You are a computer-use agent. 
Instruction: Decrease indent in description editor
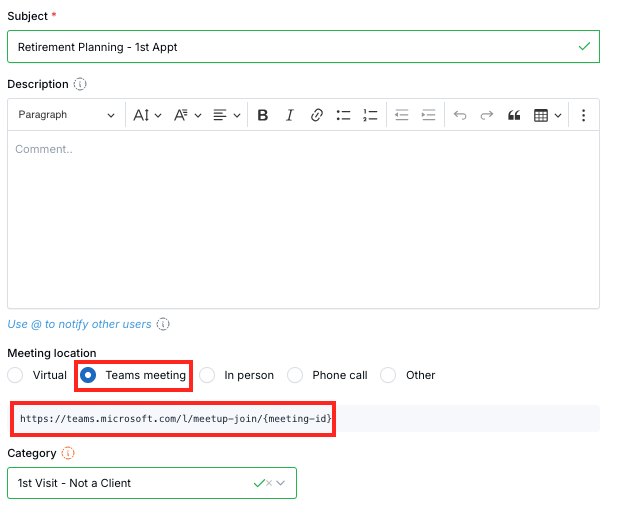pos(402,115)
